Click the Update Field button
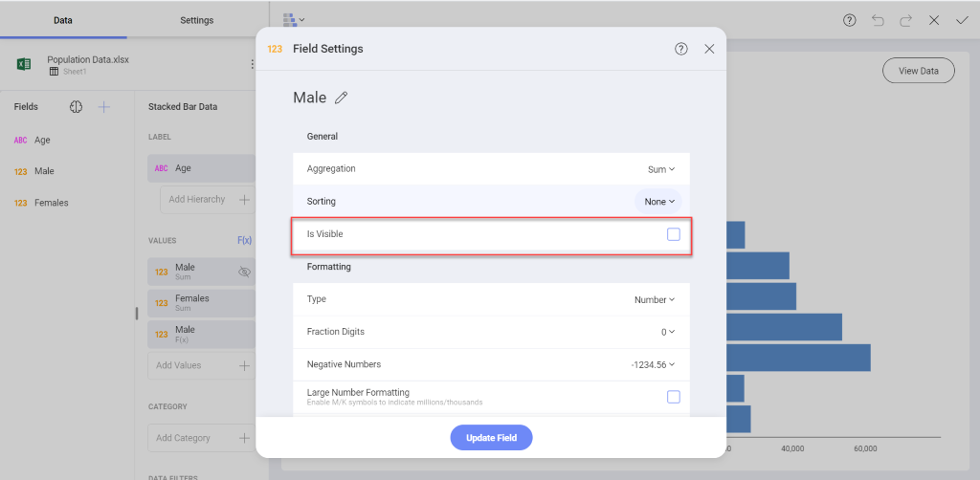This screenshot has width=980, height=480. 491,438
